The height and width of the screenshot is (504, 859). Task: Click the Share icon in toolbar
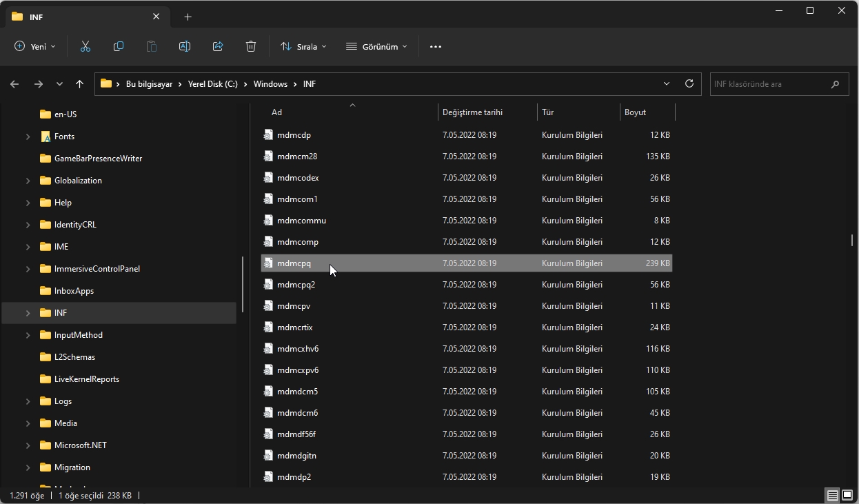click(218, 46)
